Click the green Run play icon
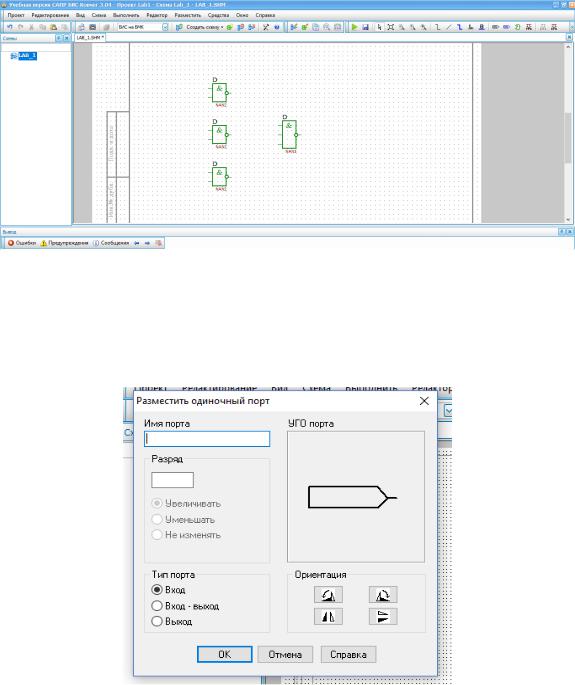 355,27
